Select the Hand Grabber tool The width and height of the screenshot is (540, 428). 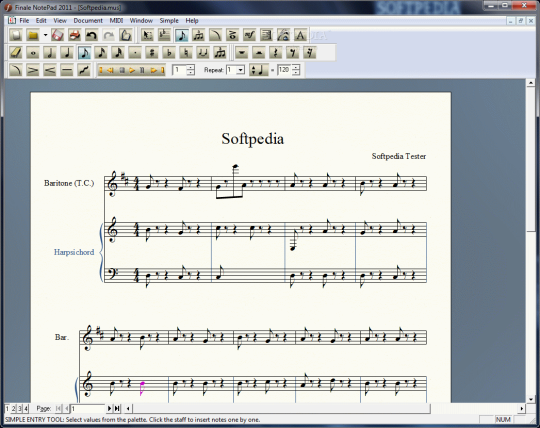[126, 35]
